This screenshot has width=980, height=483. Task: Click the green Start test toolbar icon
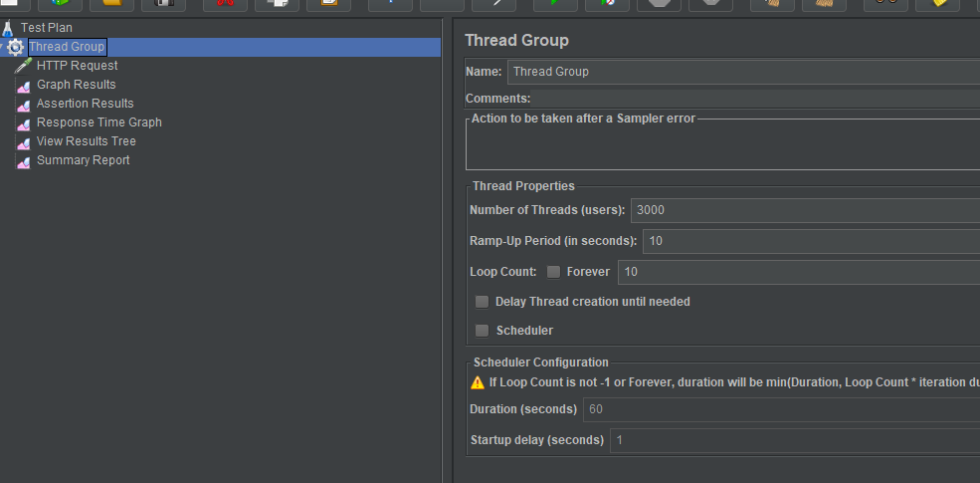coord(555,3)
